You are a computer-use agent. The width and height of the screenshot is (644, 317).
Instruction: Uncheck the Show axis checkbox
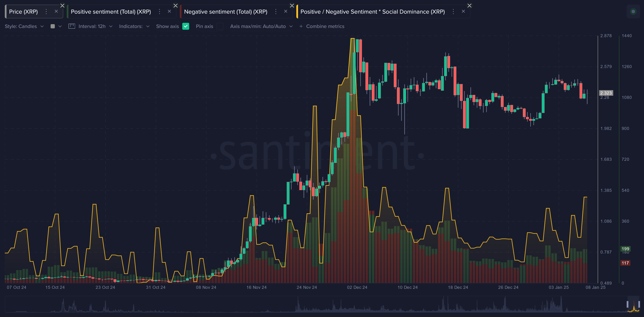click(x=186, y=26)
